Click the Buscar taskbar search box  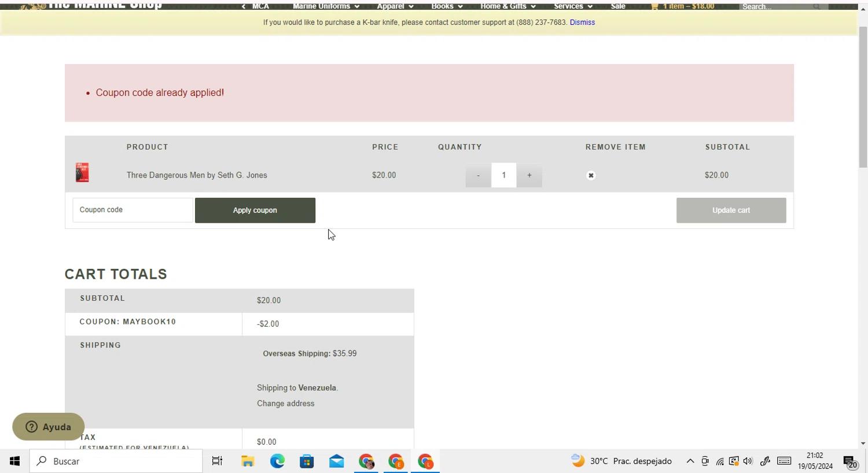click(116, 461)
